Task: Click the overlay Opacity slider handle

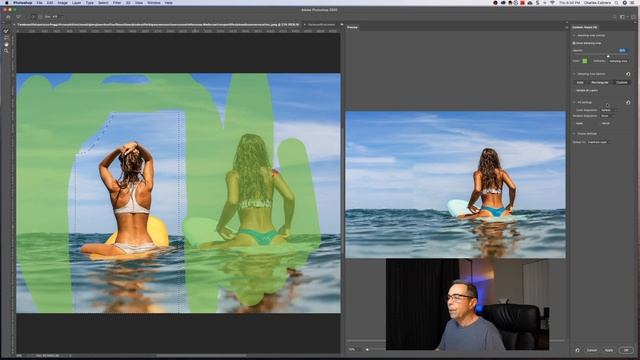Action: pos(608,56)
